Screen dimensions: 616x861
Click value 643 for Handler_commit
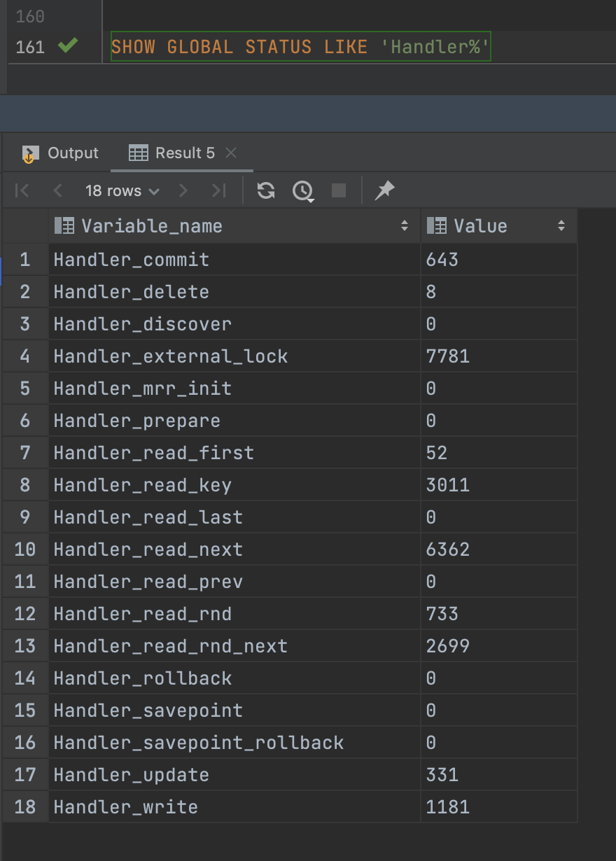[x=499, y=260]
